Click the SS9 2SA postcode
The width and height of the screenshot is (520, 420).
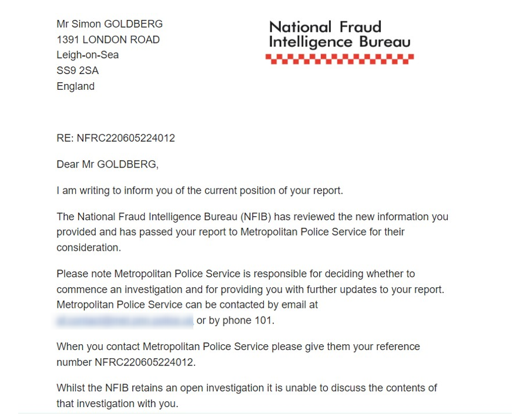click(x=78, y=70)
